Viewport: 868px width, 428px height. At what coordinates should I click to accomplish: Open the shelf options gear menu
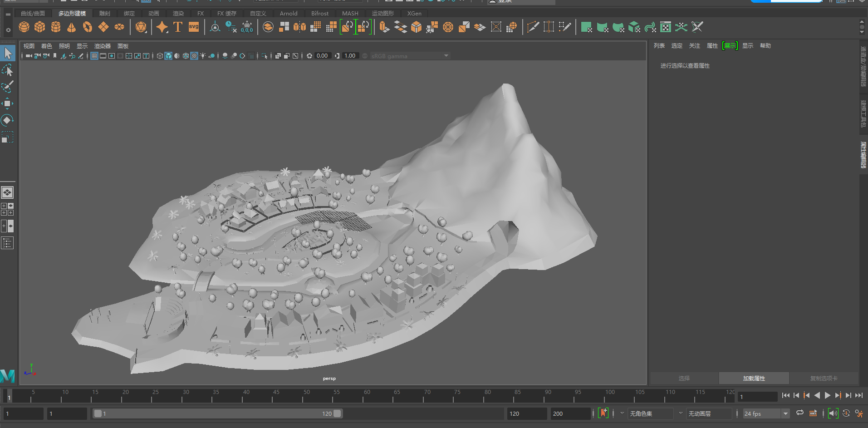(x=8, y=30)
